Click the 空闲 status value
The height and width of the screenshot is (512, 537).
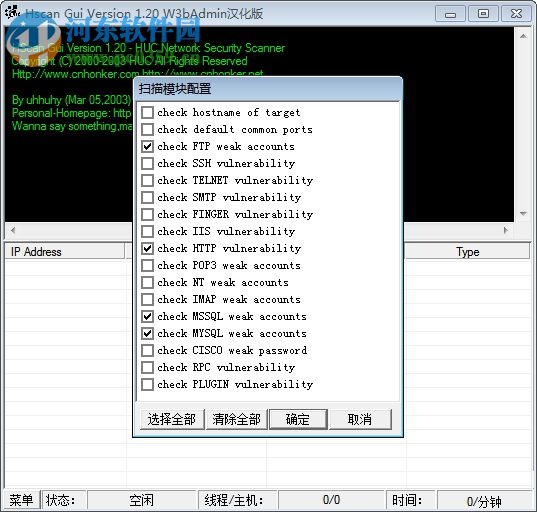pos(141,500)
